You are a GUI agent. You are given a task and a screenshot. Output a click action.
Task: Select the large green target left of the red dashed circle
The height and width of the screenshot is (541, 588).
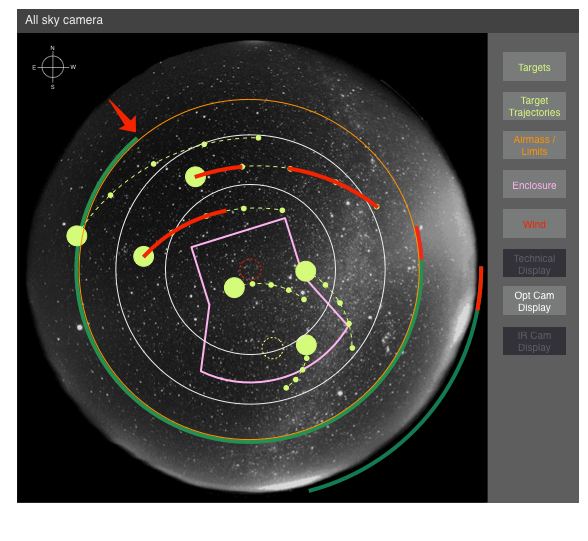[234, 288]
